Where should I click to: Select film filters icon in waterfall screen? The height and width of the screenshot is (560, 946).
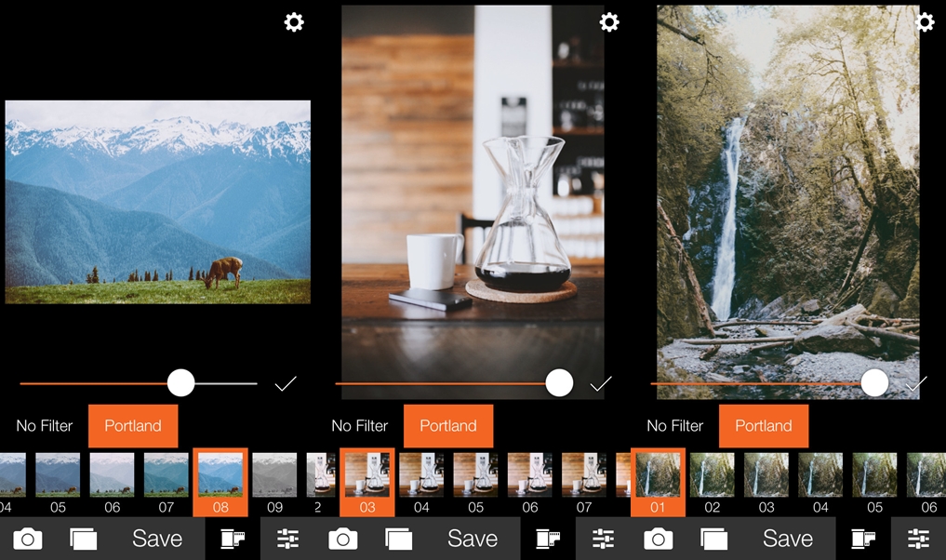[863, 539]
